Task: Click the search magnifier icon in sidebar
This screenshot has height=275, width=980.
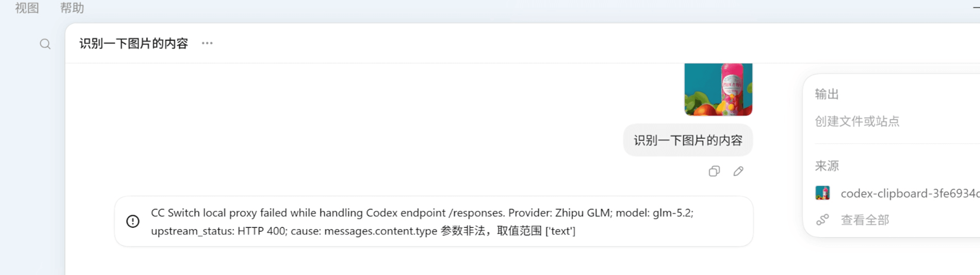Action: [x=45, y=44]
